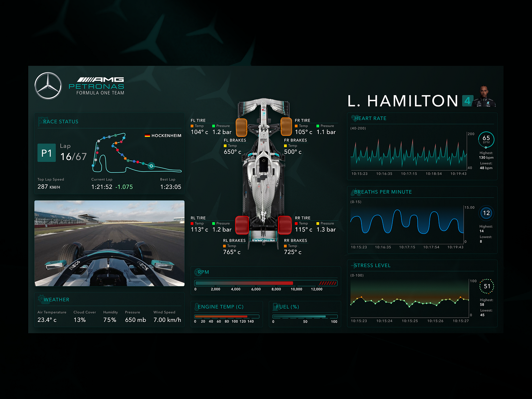
Task: Click the thermometer icon beside Engine Temp
Action: tap(197, 307)
